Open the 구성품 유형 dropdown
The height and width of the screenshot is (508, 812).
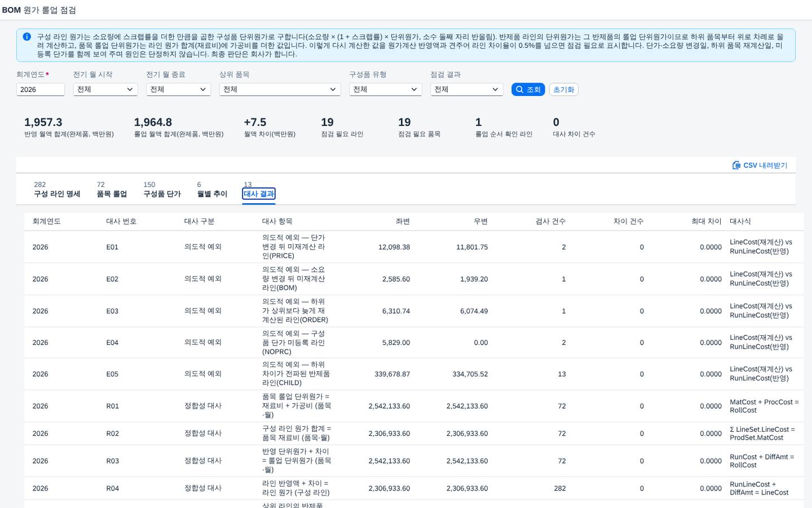coord(385,89)
